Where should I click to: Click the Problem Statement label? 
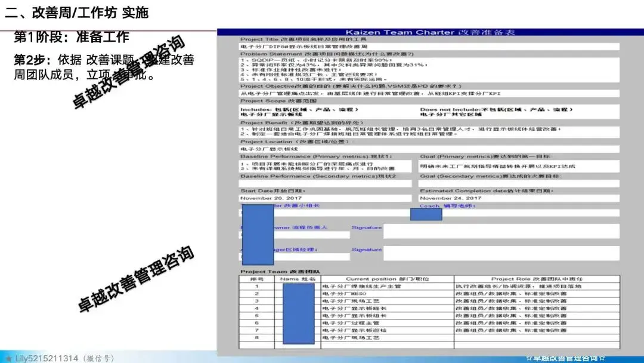point(327,54)
